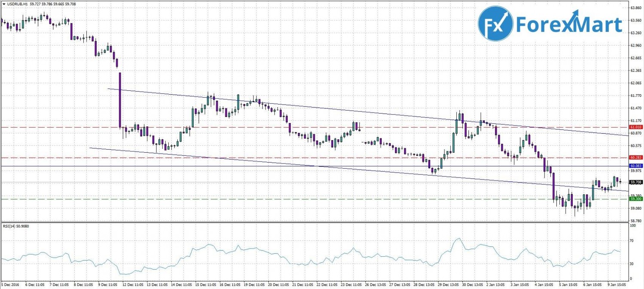
Task: Click the 62.065 label on price scale
Action: [635, 83]
